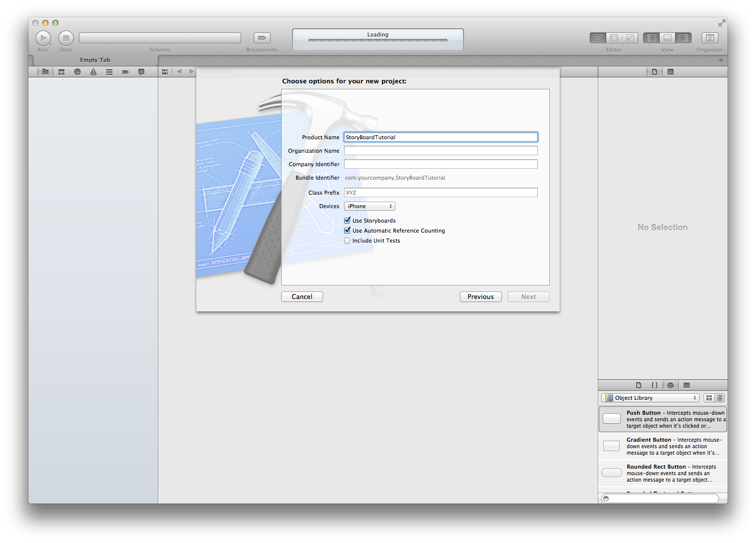Enable Include Unit Tests
The width and height of the screenshot is (756, 543).
click(x=348, y=241)
